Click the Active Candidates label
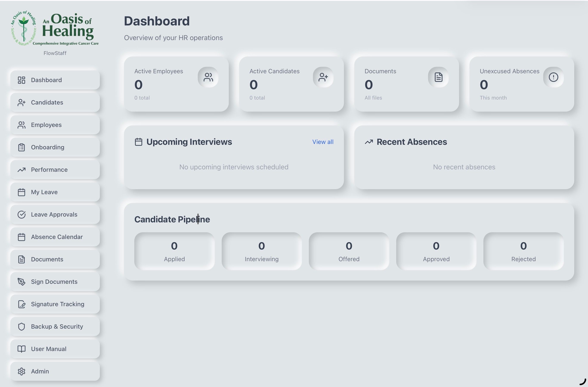 [274, 71]
